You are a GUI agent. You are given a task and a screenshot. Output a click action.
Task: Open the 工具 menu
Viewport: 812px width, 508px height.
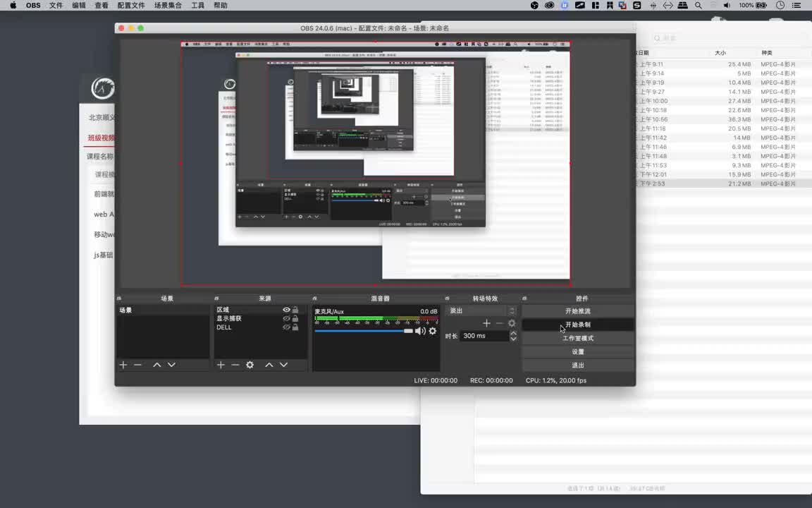(198, 5)
